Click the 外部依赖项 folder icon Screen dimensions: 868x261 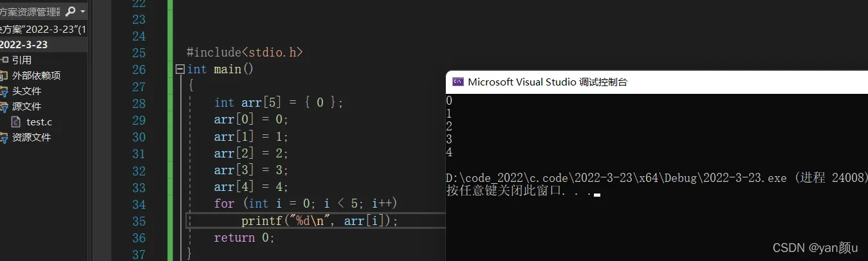tap(5, 75)
